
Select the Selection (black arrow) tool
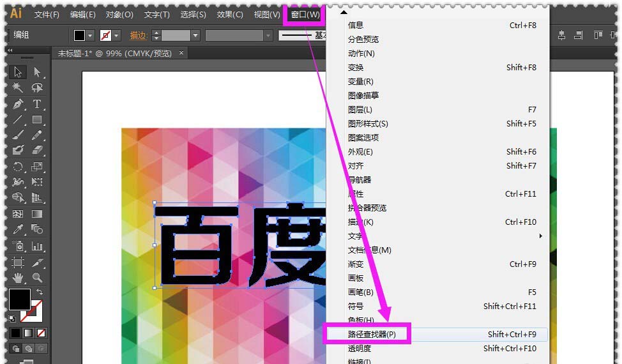pos(18,72)
